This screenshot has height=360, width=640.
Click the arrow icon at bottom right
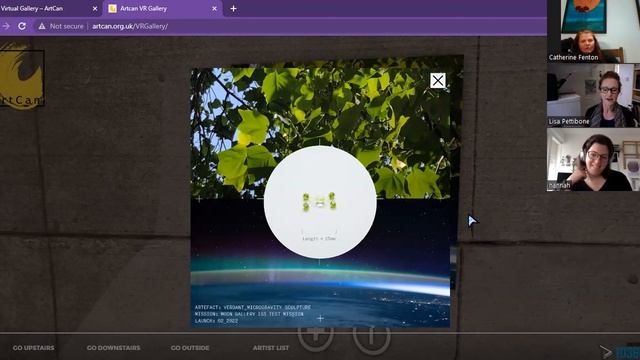click(606, 351)
